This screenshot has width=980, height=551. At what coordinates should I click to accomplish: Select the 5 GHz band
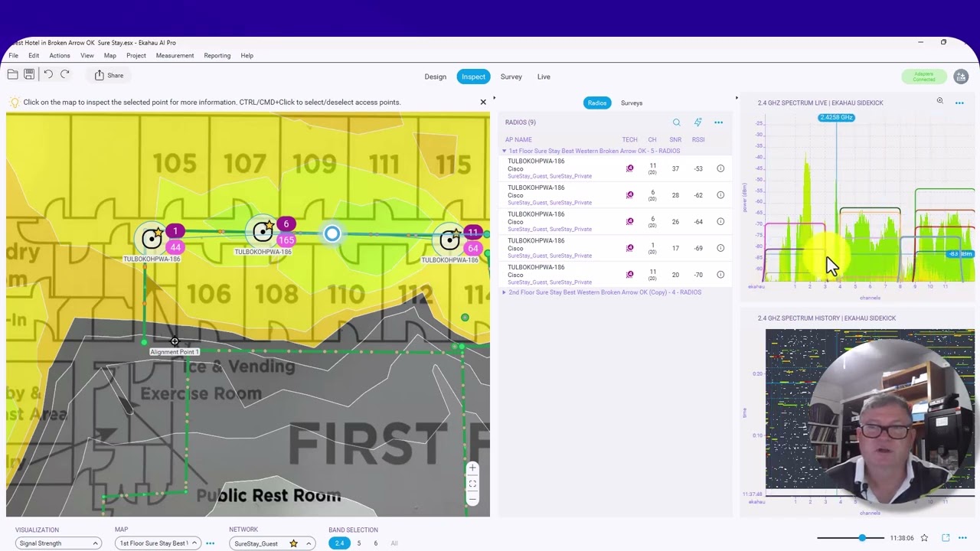pyautogui.click(x=358, y=543)
